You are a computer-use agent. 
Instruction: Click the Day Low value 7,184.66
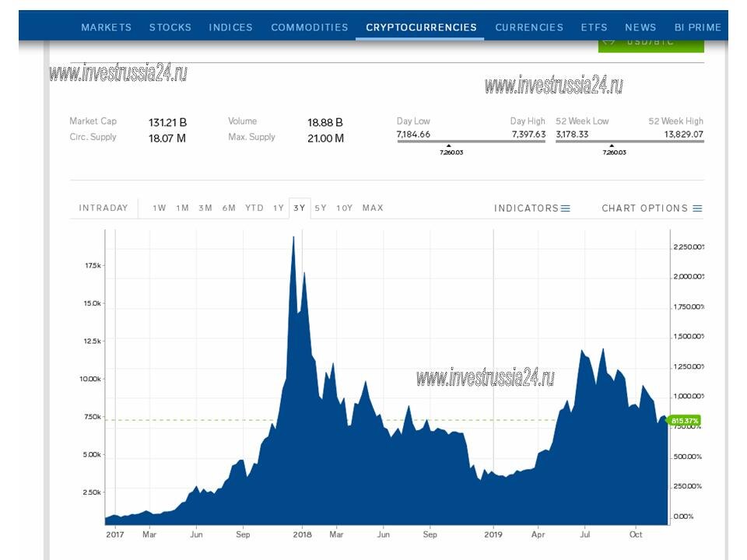pyautogui.click(x=413, y=135)
